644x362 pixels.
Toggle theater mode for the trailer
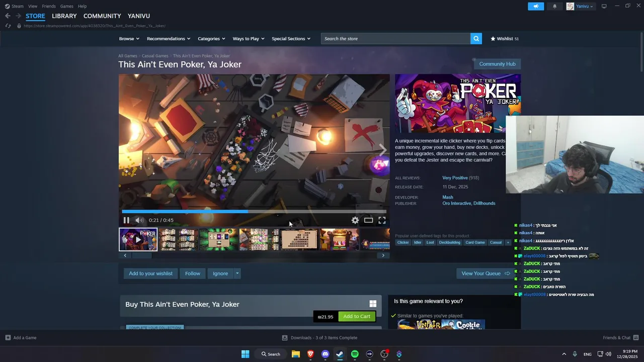click(x=369, y=220)
